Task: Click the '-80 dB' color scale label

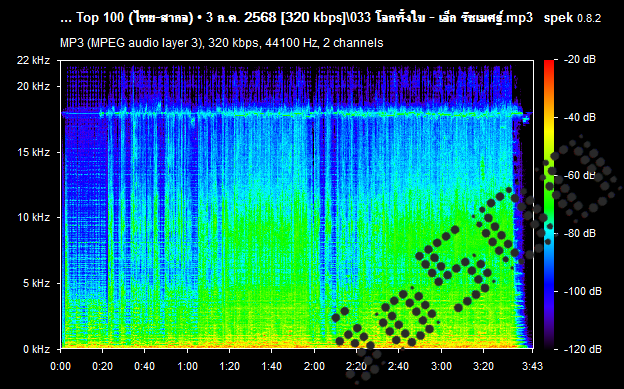Action: click(x=580, y=233)
